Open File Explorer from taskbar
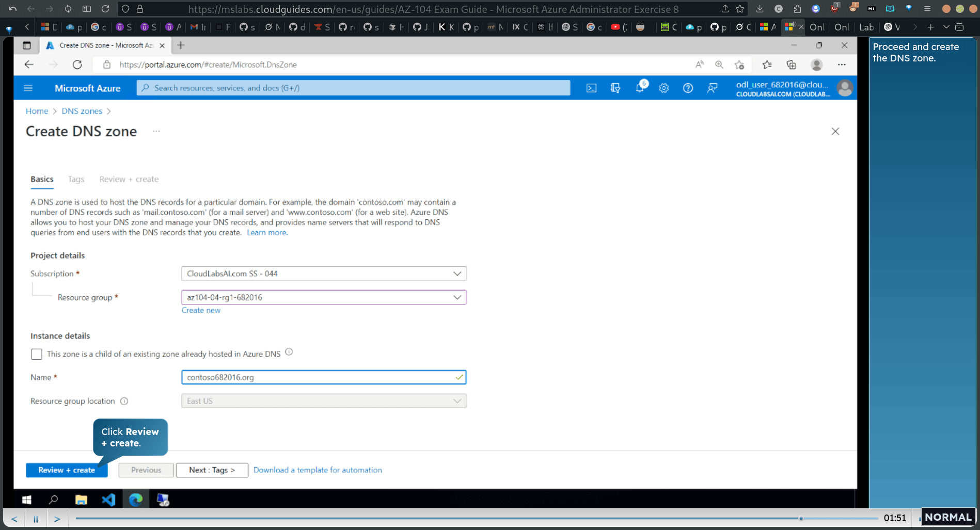The width and height of the screenshot is (980, 530). click(81, 500)
